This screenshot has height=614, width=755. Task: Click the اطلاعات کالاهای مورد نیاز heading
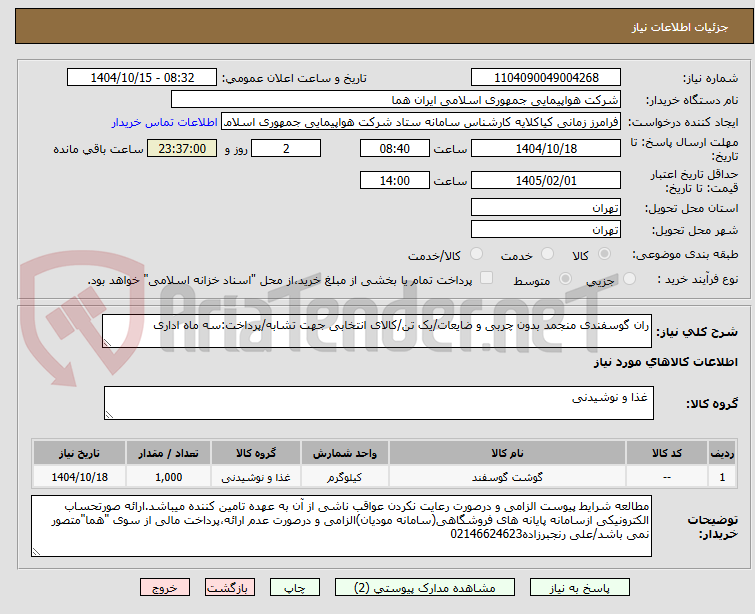coord(665,362)
